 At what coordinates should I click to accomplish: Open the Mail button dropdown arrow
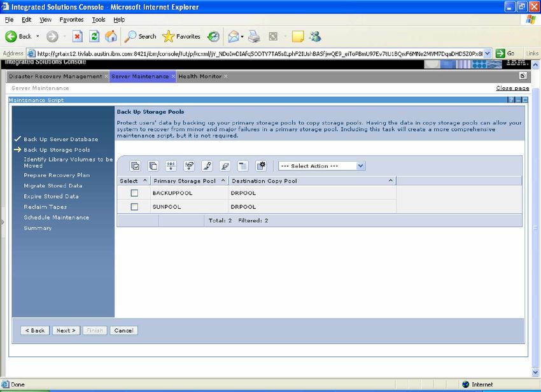click(x=242, y=36)
